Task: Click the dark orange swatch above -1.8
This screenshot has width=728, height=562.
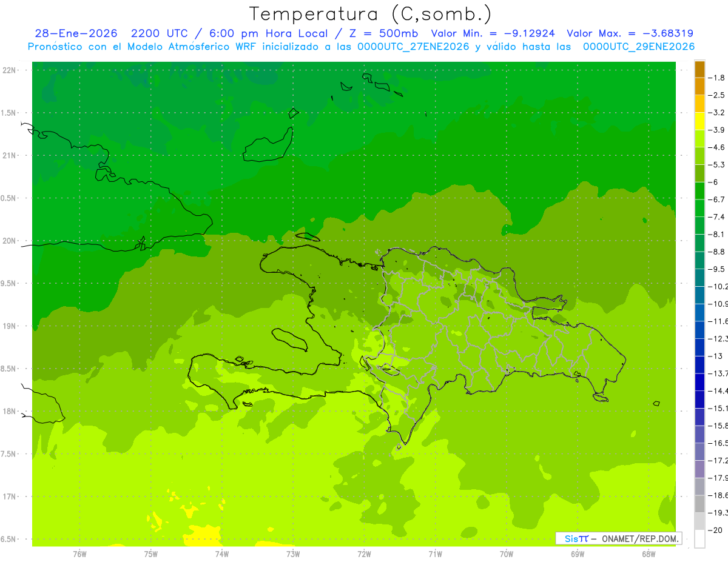Action: tap(699, 69)
